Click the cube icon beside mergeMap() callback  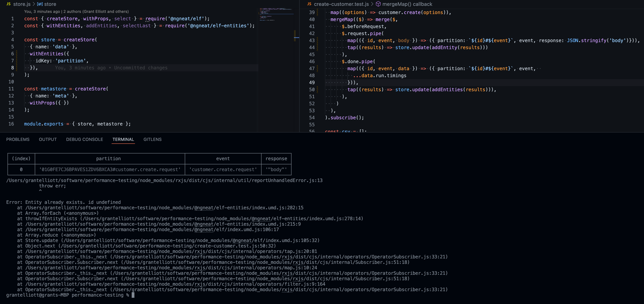coord(378,4)
